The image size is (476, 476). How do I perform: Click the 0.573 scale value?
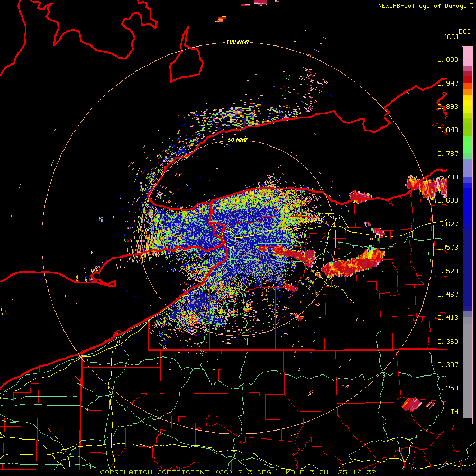tap(448, 248)
